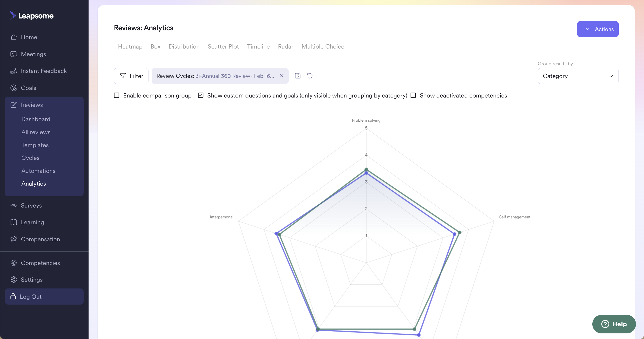Image resolution: width=644 pixels, height=339 pixels.
Task: Go to Instant Feedback page
Action: pyautogui.click(x=44, y=71)
